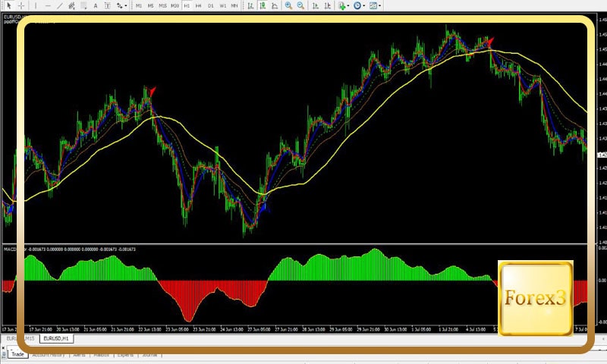
Task: Toggle the H4 timeframe button
Action: click(x=199, y=5)
